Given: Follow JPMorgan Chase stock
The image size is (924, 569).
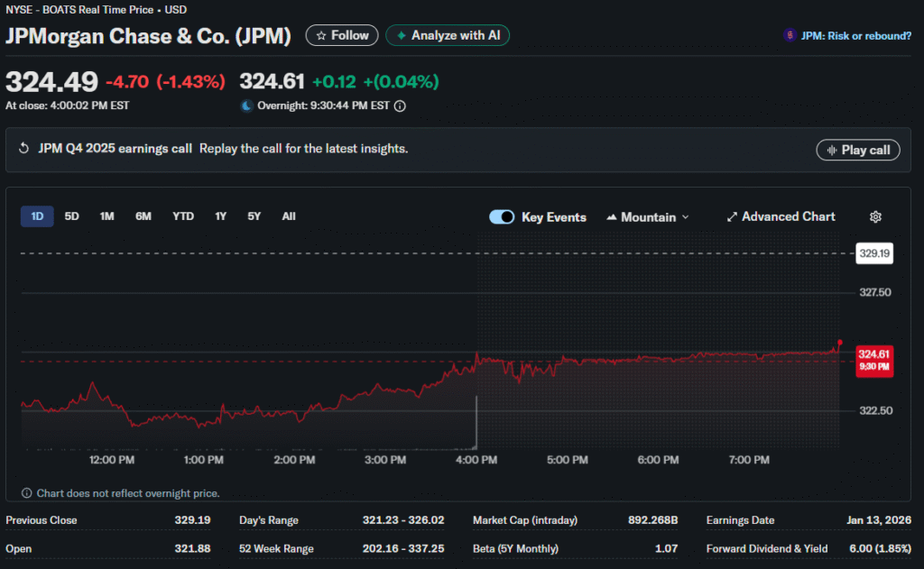Looking at the screenshot, I should [x=342, y=35].
